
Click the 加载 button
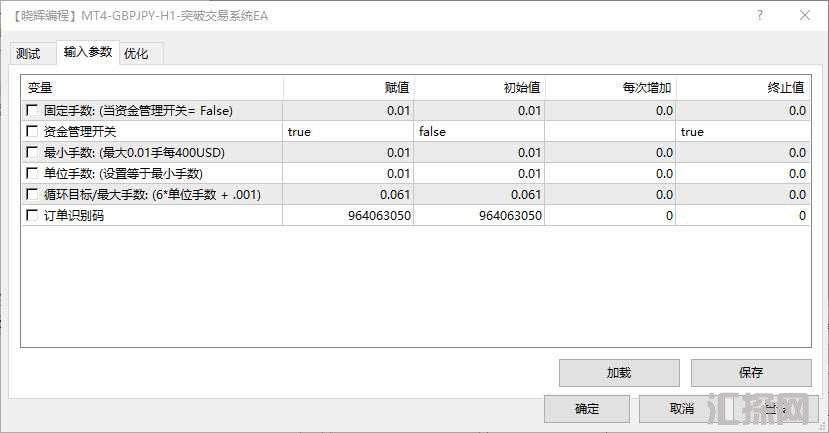[619, 373]
